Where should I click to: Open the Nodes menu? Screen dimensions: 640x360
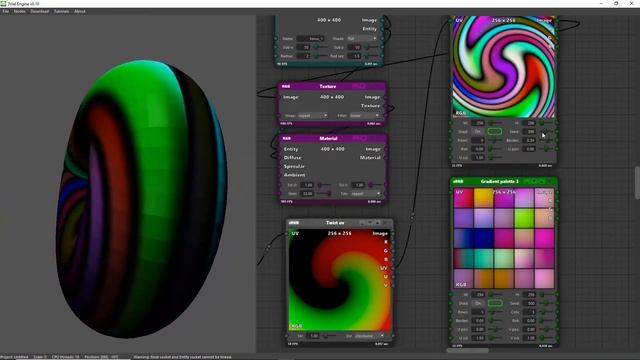[19, 11]
